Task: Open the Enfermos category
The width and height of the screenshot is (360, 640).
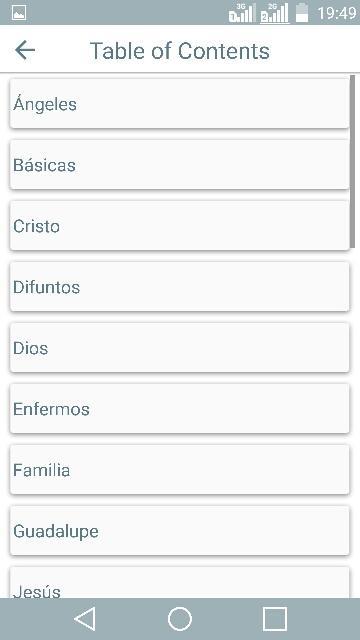Action: [180, 409]
